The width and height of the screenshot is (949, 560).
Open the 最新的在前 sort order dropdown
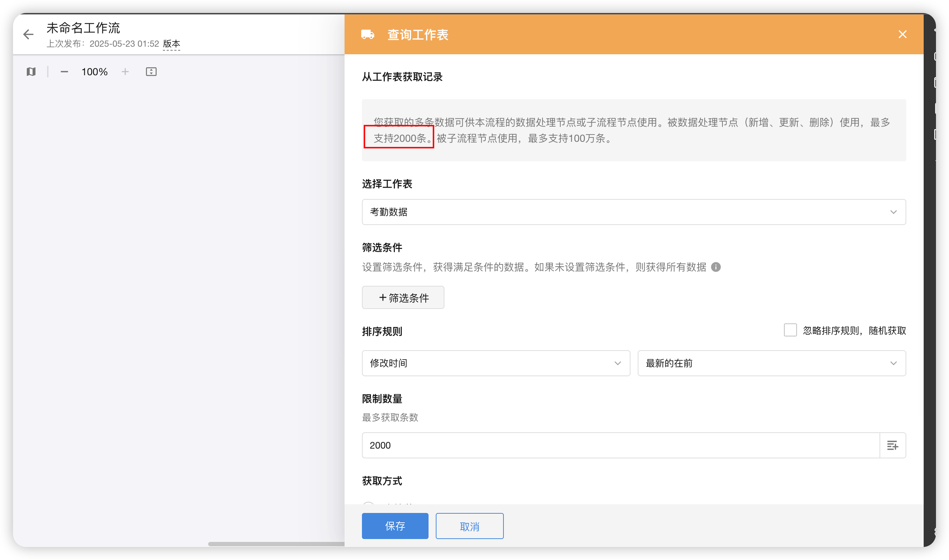click(771, 363)
